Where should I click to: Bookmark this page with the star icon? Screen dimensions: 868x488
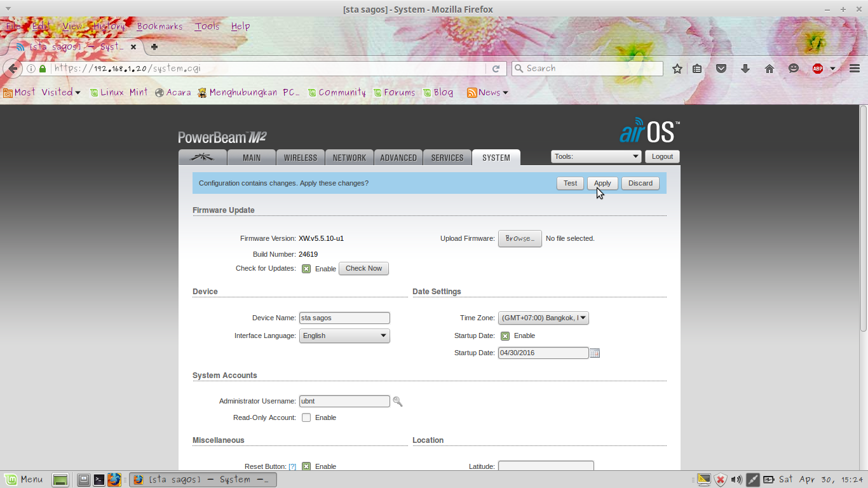(677, 68)
